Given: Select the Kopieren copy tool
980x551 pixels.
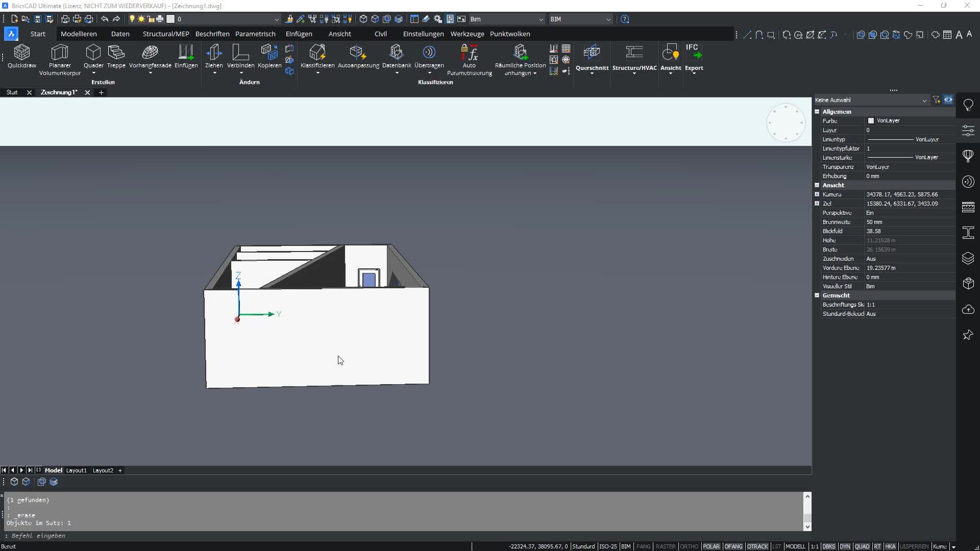Looking at the screenshot, I should [269, 56].
